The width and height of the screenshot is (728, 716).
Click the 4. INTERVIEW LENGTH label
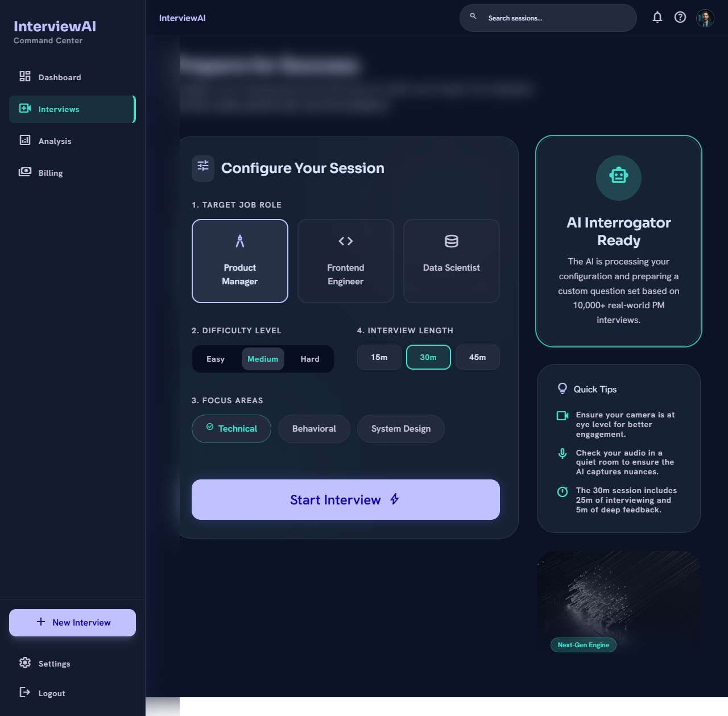406,330
